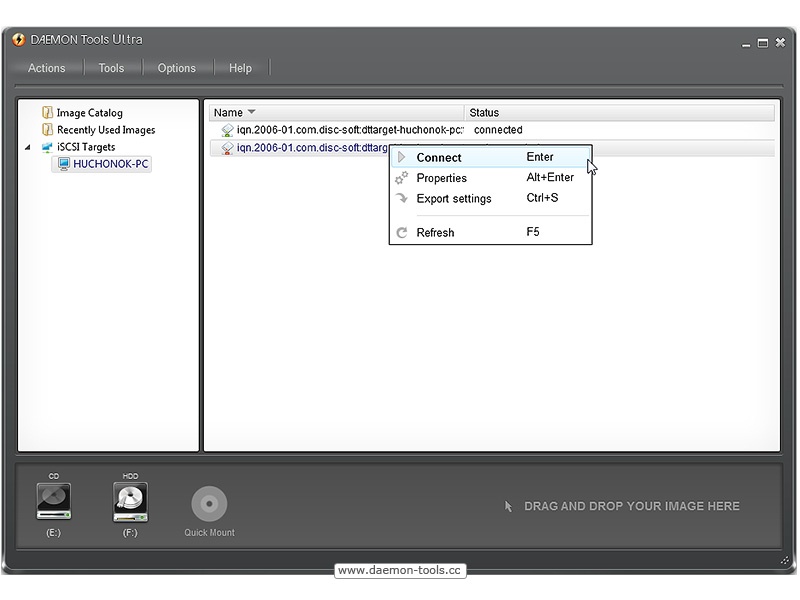Open the Tools menu
Screen dimensions: 800x600
pos(111,68)
